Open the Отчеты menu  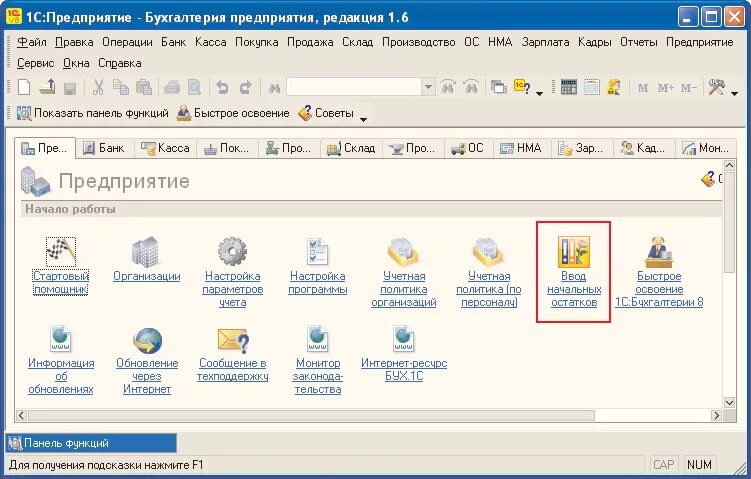coord(638,42)
